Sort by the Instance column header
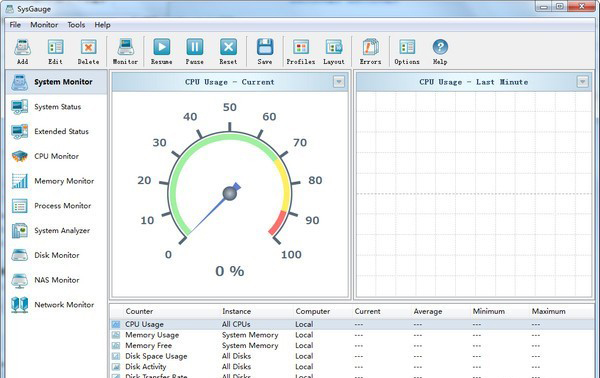The image size is (600, 378). pyautogui.click(x=236, y=311)
